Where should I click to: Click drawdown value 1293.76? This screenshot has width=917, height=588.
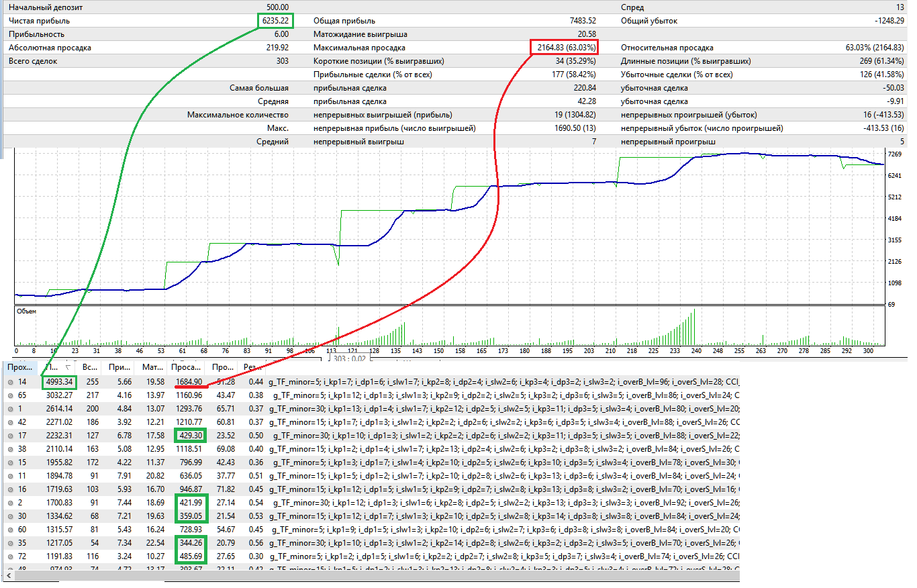coord(189,409)
